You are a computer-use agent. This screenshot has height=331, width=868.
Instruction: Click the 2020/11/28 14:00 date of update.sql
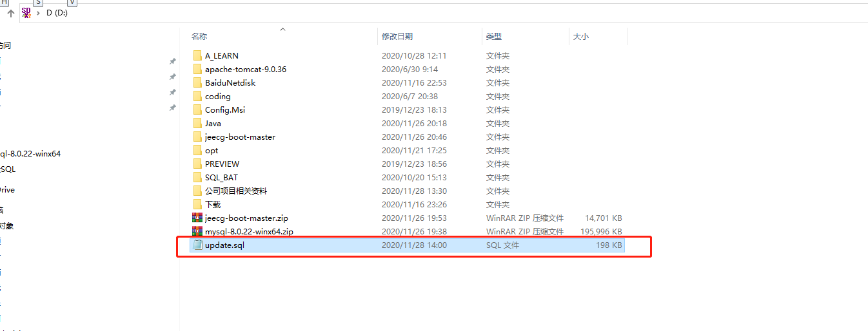coord(414,245)
